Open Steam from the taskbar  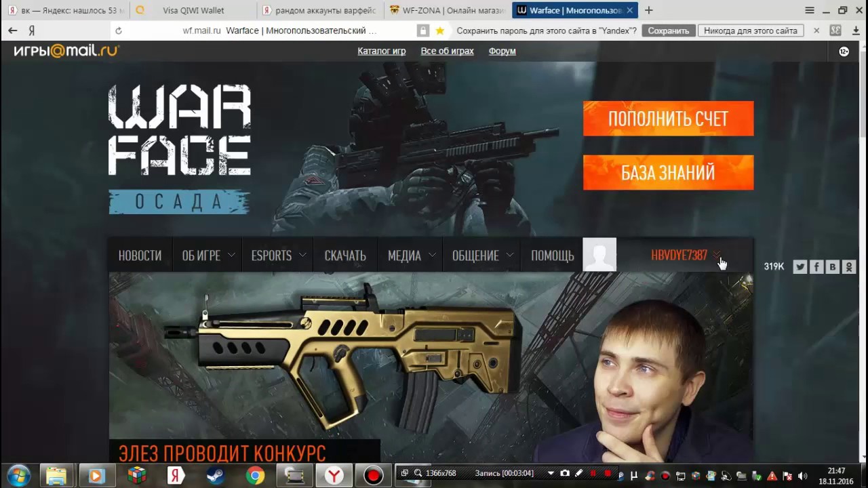(216, 476)
